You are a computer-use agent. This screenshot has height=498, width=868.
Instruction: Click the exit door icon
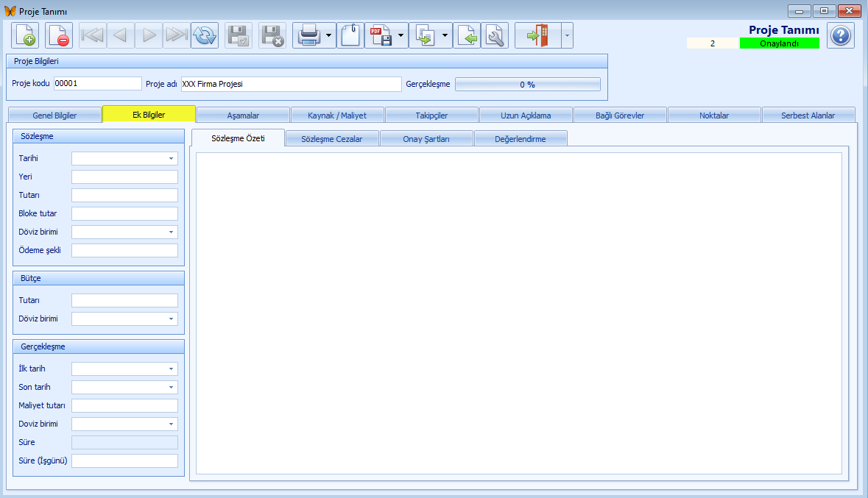point(537,35)
